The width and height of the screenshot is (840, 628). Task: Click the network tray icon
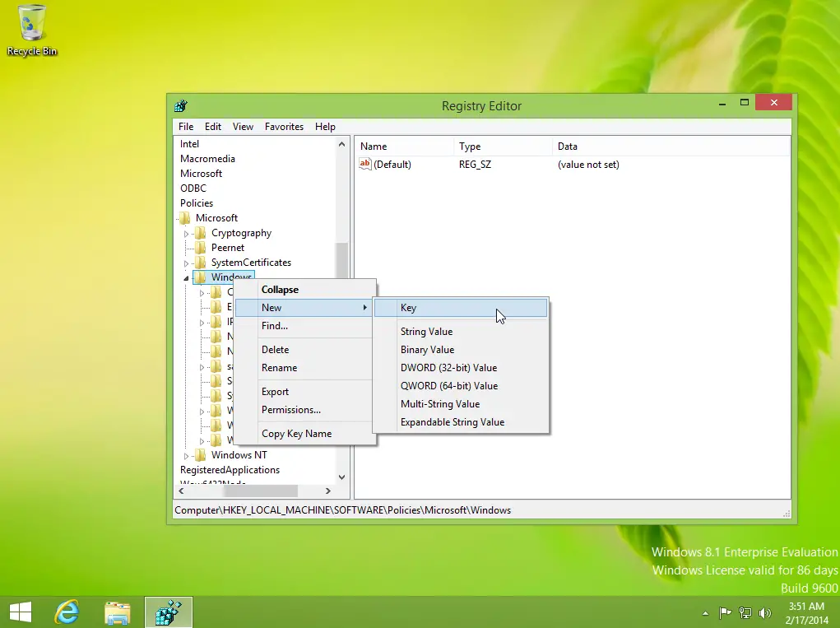pyautogui.click(x=745, y=612)
